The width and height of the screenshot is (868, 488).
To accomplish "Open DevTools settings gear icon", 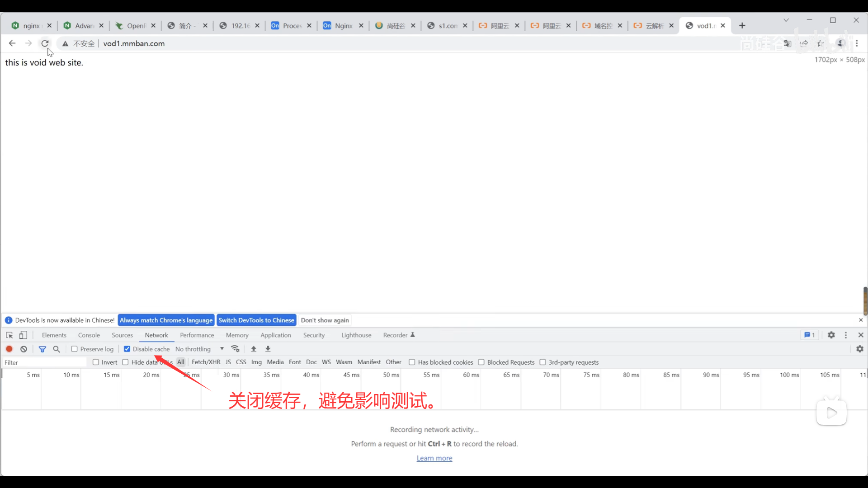I will coord(831,335).
